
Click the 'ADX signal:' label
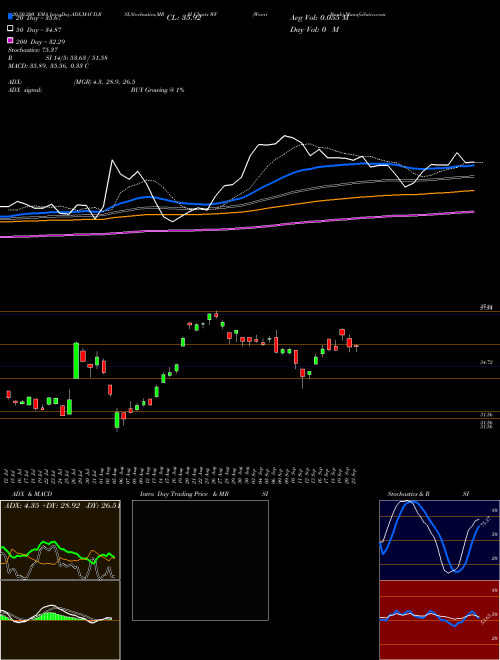(x=25, y=90)
